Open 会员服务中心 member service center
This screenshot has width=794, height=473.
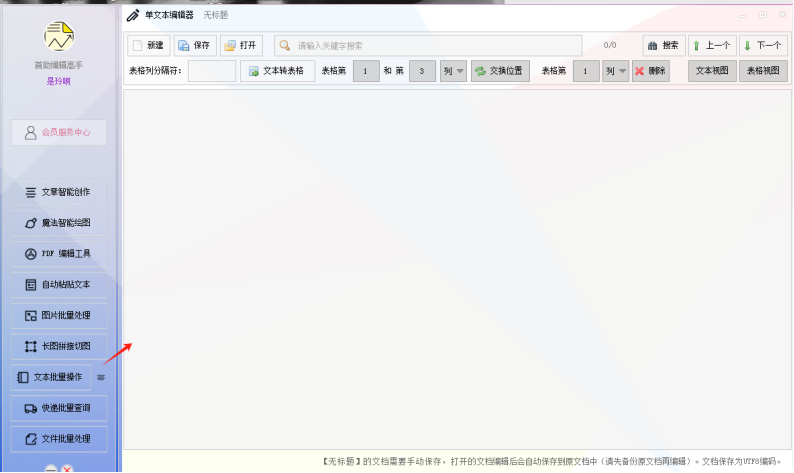pos(59,133)
